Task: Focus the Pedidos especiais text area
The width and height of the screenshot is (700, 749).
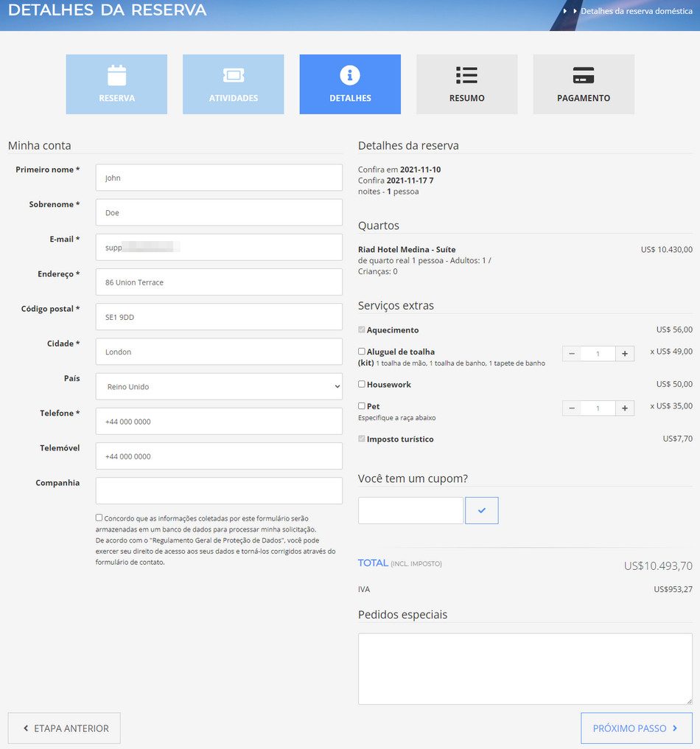Action: (525, 669)
